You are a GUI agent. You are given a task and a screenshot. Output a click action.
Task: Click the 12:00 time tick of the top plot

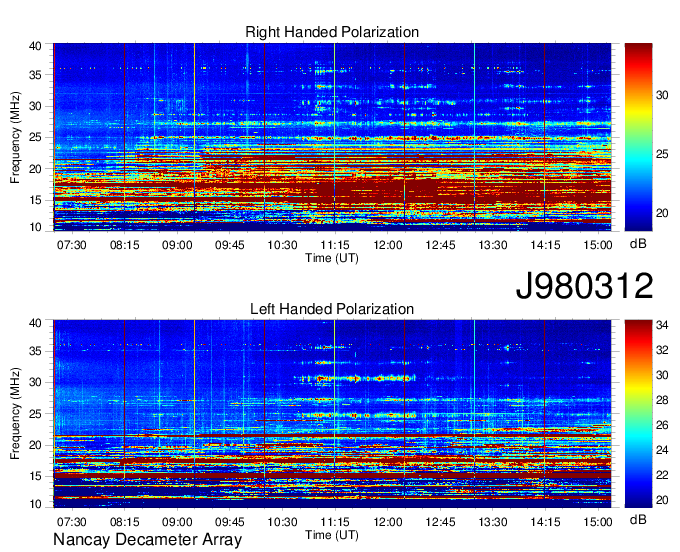388,245
